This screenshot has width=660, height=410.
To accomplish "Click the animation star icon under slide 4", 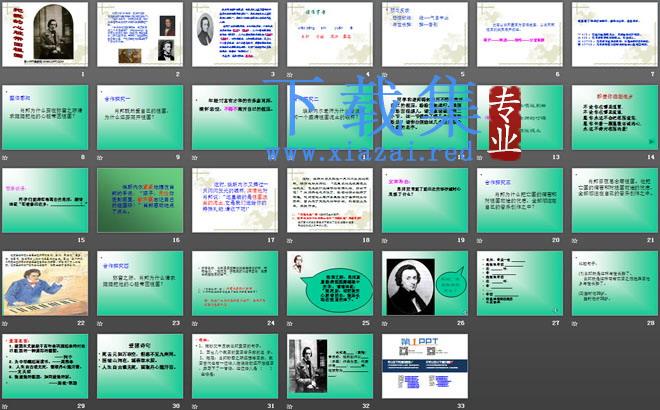I will point(290,74).
